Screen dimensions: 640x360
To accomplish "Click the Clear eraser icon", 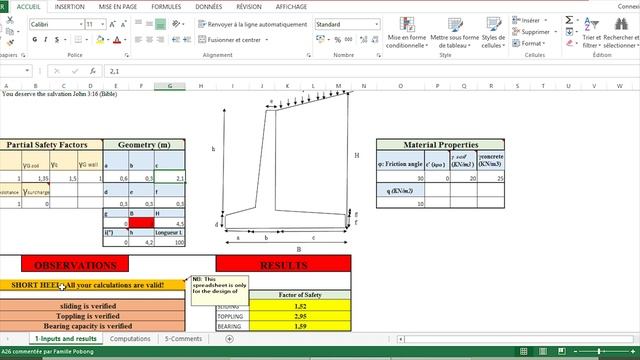I will pos(569,43).
